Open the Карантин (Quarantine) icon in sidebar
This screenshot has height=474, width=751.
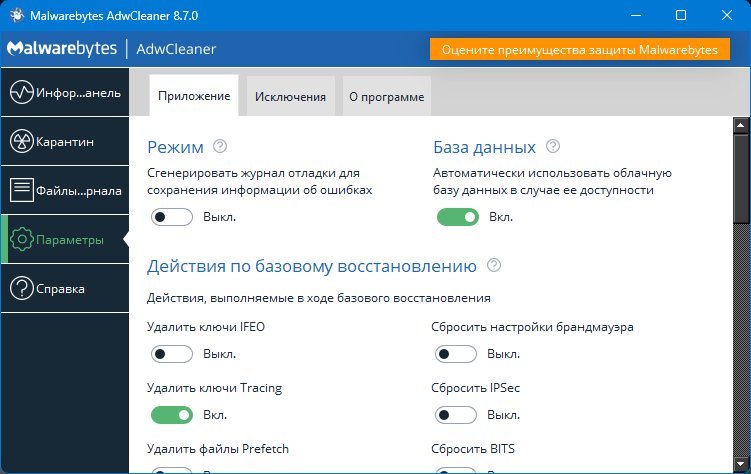22,142
